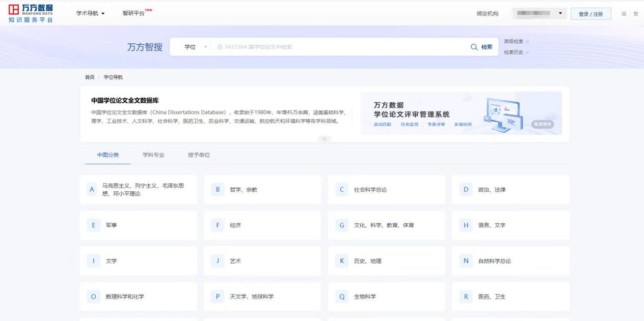Open category O 数理科学和化学 card
This screenshot has height=321, width=644.
click(139, 297)
